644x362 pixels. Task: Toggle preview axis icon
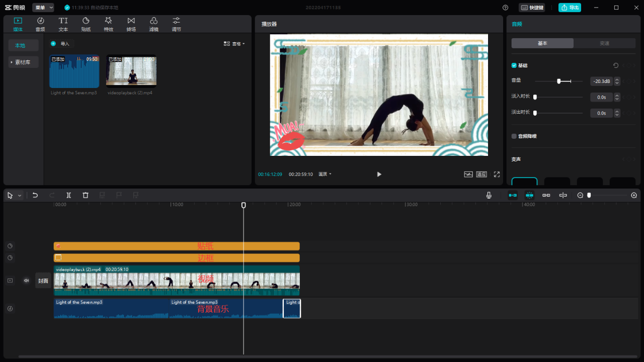click(x=563, y=195)
